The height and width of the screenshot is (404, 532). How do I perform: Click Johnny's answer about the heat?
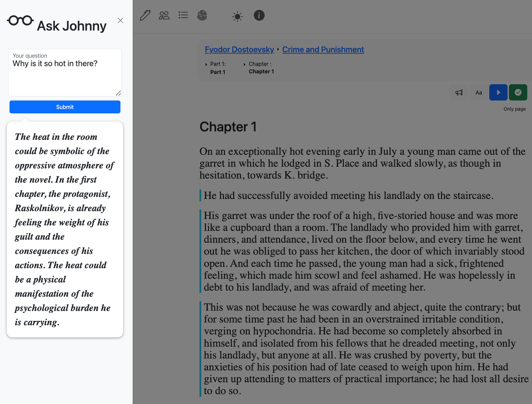pos(65,229)
